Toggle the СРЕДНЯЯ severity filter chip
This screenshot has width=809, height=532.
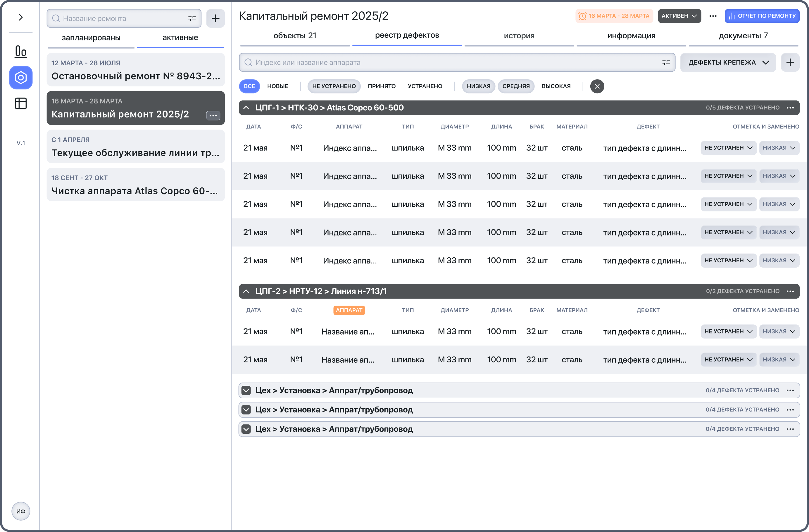tap(516, 86)
